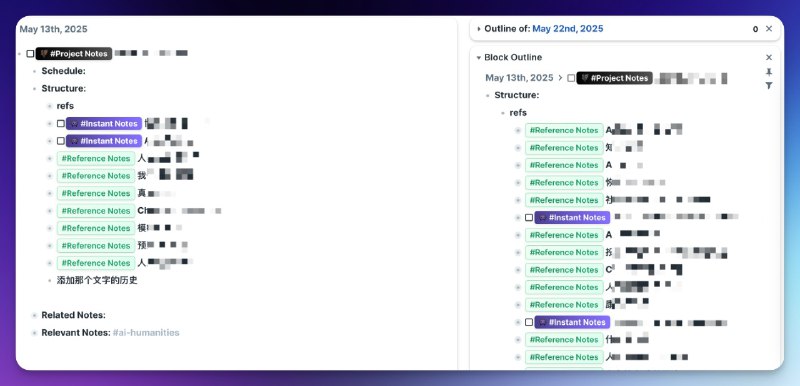Viewport: 800px width, 386px height.
Task: Open sidebar #Instant Notes tag below 社 row
Action: click(x=572, y=217)
